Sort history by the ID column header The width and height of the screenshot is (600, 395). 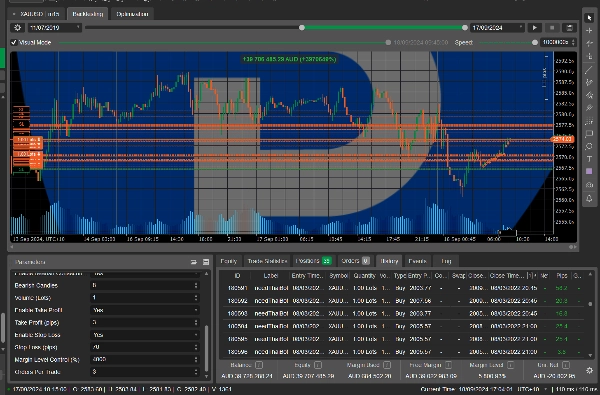237,276
